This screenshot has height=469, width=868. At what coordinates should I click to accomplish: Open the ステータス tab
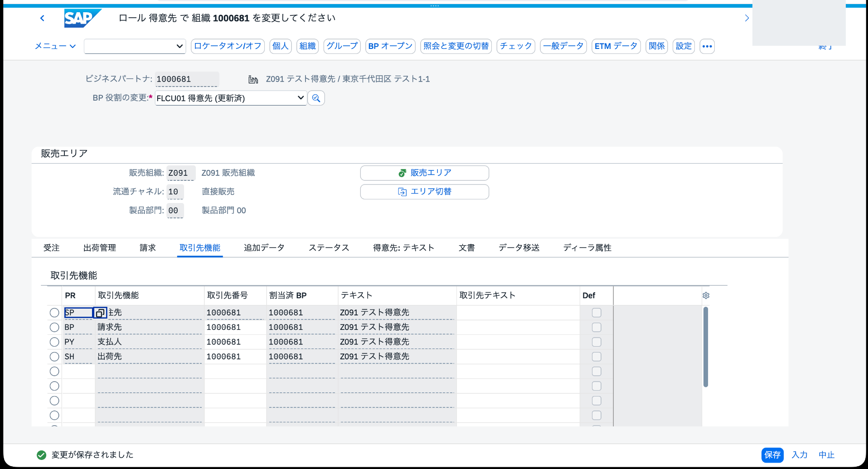329,248
